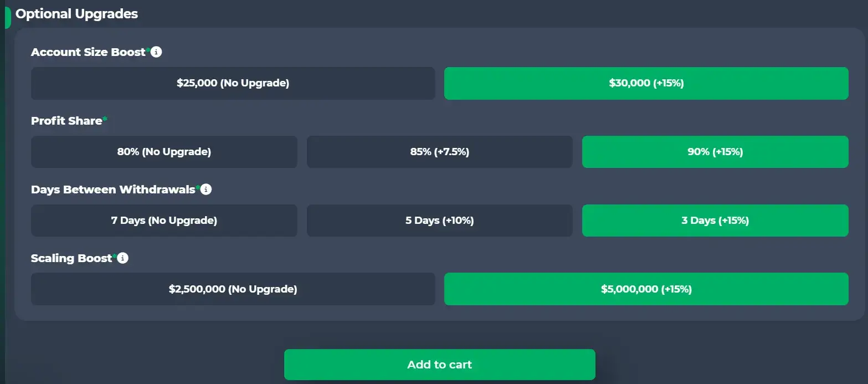Image resolution: width=868 pixels, height=384 pixels.
Task: Choose the $30,000 (+15%) account size boost
Action: (646, 83)
